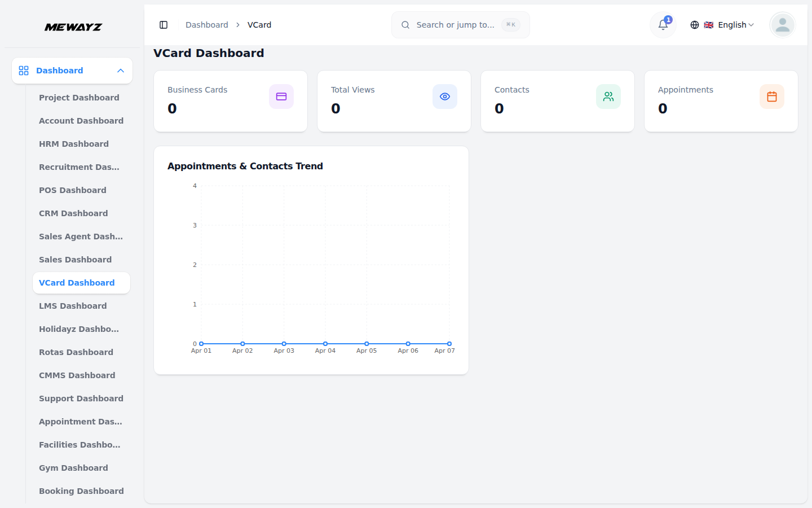The height and width of the screenshot is (508, 812).
Task: Open the notifications bell
Action: 663,25
